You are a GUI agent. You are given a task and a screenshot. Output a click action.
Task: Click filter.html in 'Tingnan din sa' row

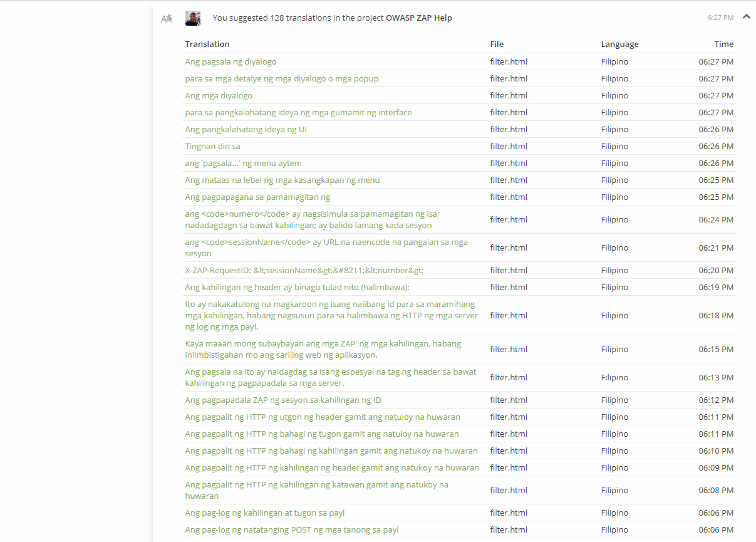pos(509,146)
